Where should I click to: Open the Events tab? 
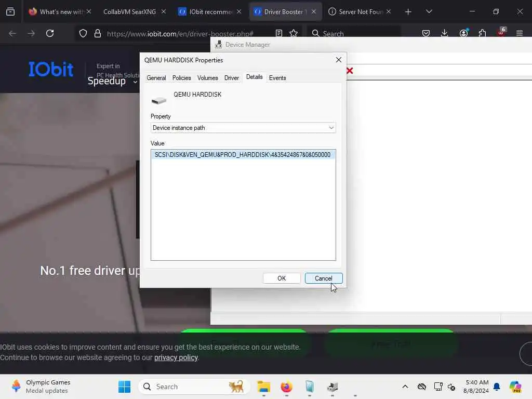(277, 78)
